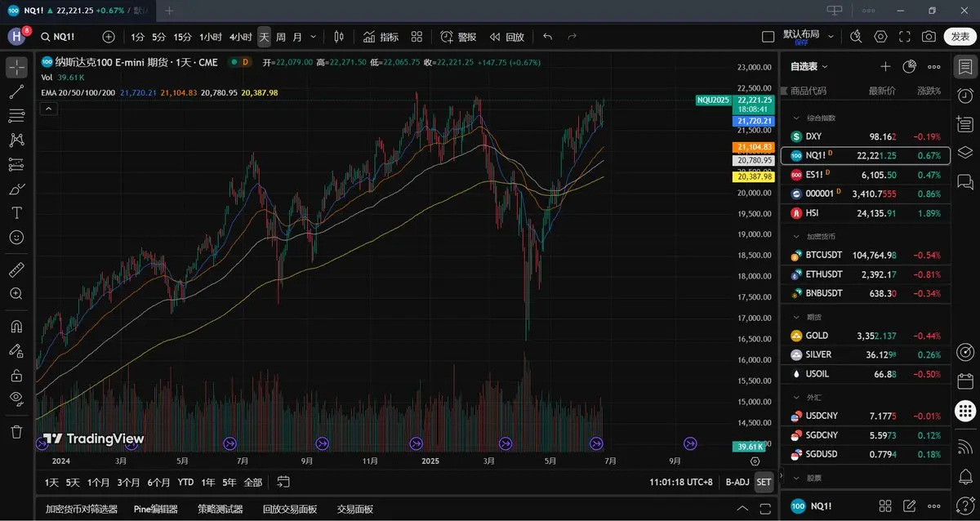Viewport: 980px width, 521px height.
Task: Switch to the 1分 timeframe
Action: 138,37
